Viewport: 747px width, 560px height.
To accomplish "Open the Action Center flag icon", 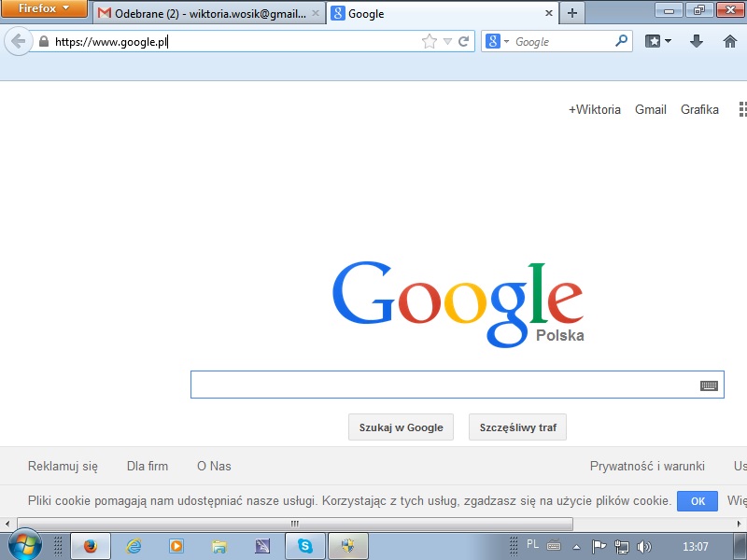I will [599, 546].
